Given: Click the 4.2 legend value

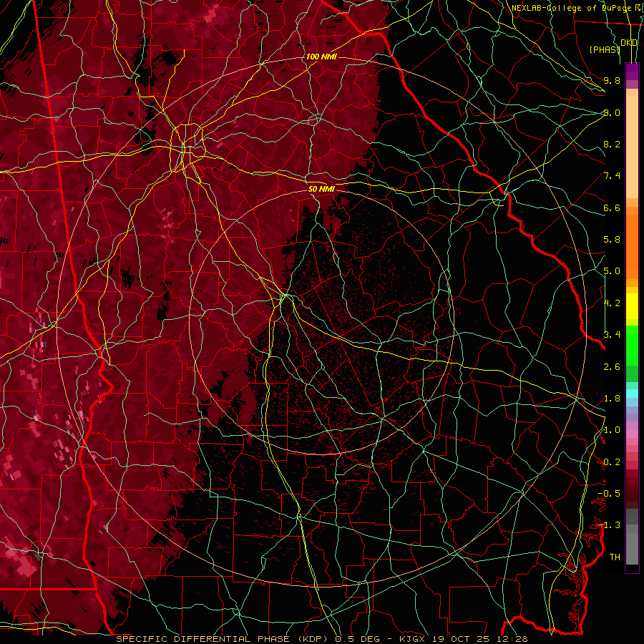Looking at the screenshot, I should click(612, 303).
